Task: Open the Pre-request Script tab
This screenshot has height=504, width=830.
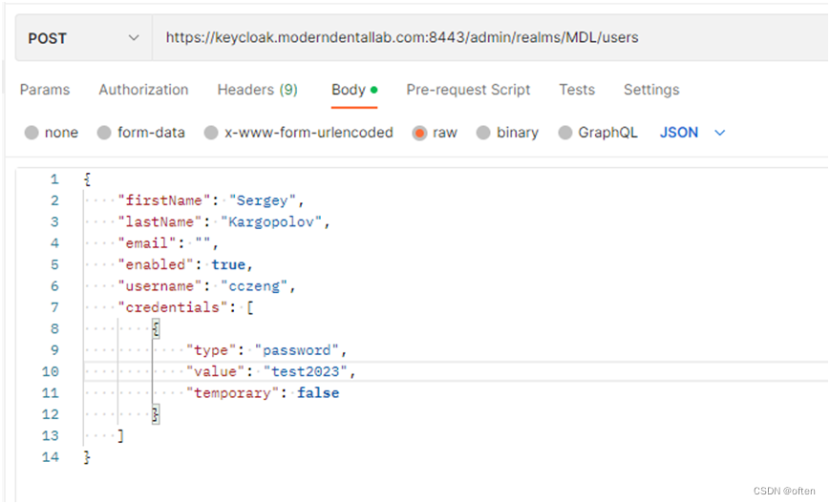Action: pos(468,90)
